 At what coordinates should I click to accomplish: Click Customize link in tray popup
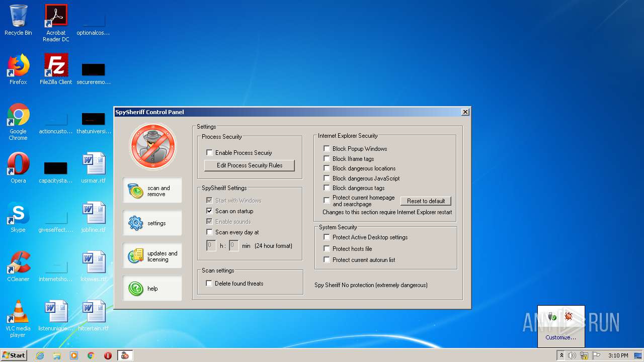point(561,337)
